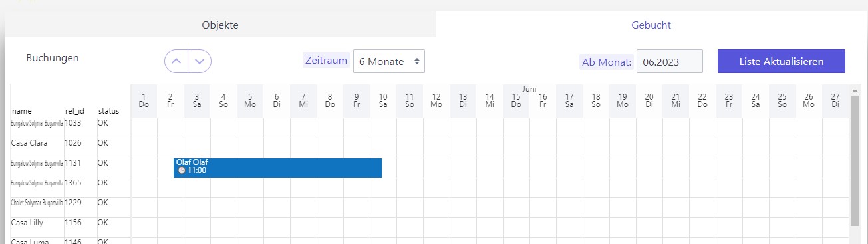
Task: Click the clock icon in Olaf booking
Action: pyautogui.click(x=182, y=170)
